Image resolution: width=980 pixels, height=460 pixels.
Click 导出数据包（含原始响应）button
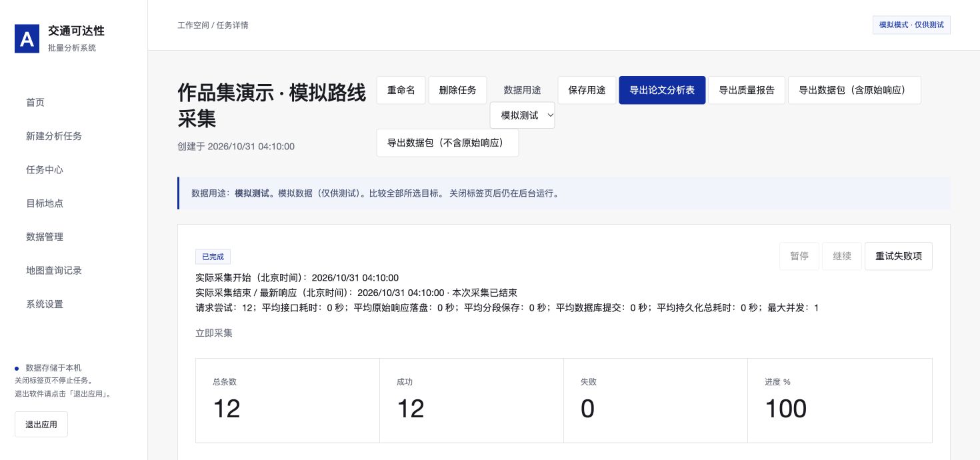(x=855, y=90)
